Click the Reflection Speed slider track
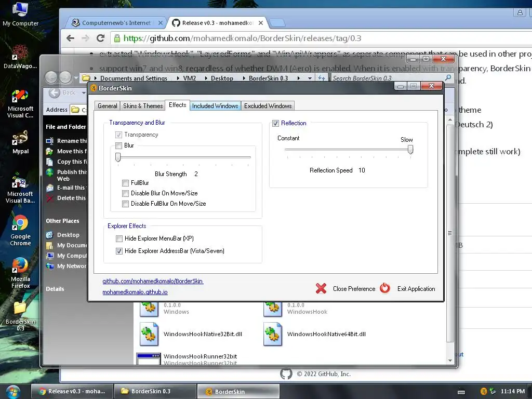The width and height of the screenshot is (532, 399). pos(349,149)
